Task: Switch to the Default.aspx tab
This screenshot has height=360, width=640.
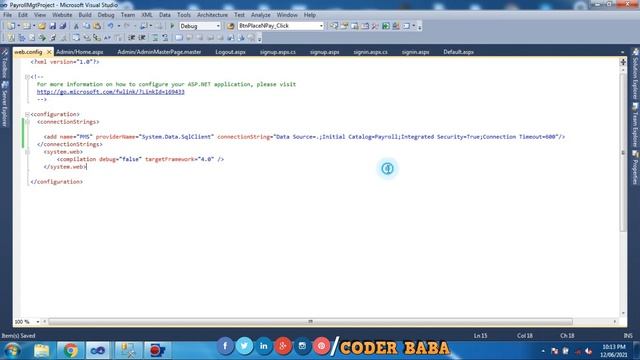Action: point(458,52)
